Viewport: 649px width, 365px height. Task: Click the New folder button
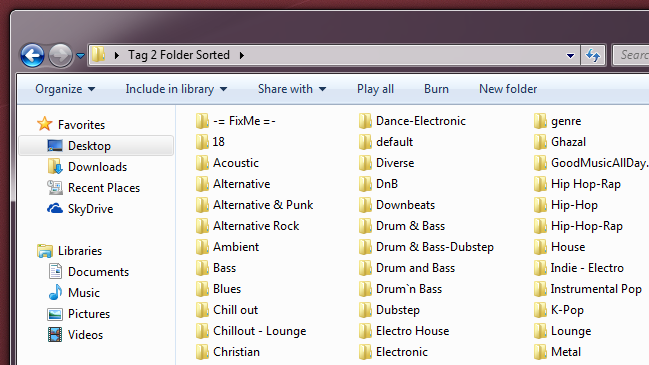(x=508, y=89)
